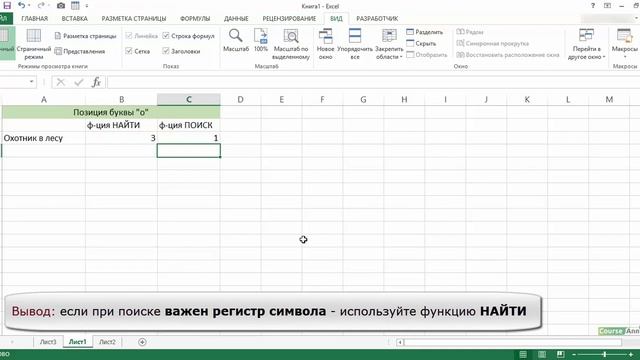Open Представления custom views
Viewport: 640px width, 360px height.
80,51
